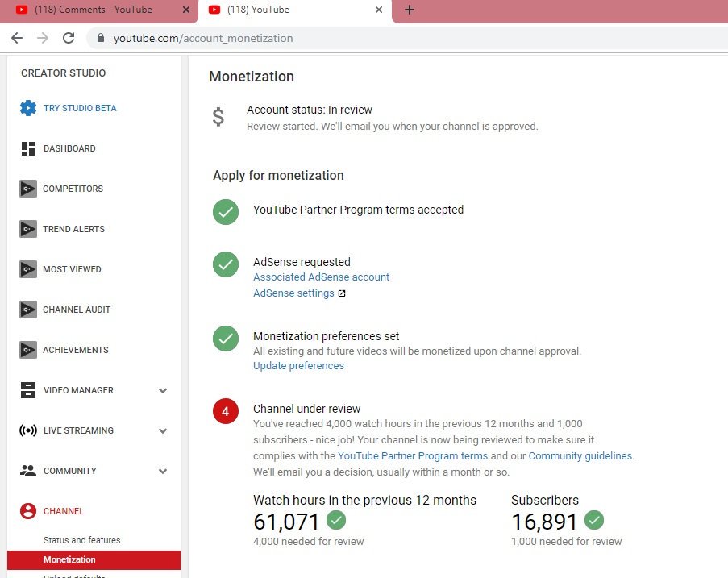Image resolution: width=728 pixels, height=578 pixels.
Task: Click green checkmark beside AdSense requested
Action: pos(226,264)
